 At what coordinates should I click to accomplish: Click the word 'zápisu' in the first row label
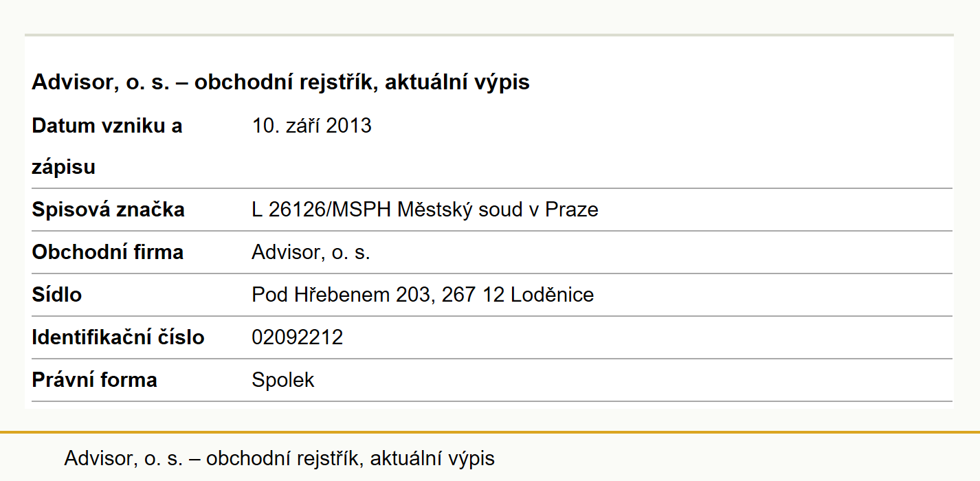click(63, 168)
